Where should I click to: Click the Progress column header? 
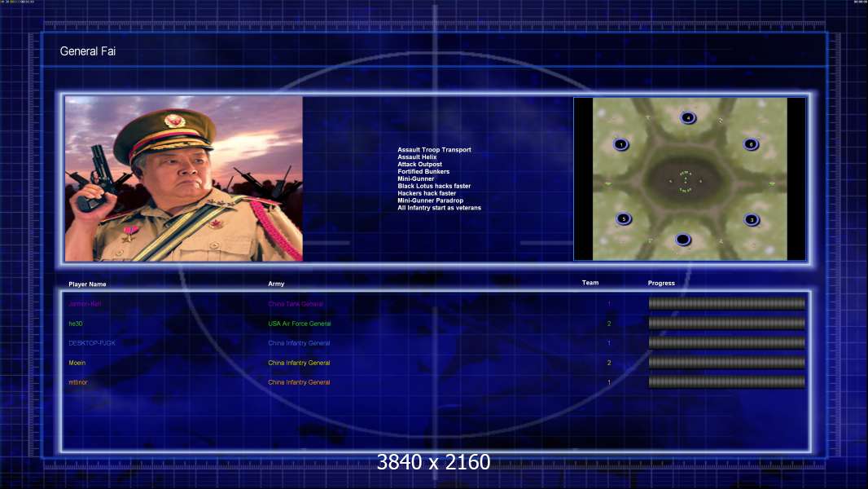[661, 283]
